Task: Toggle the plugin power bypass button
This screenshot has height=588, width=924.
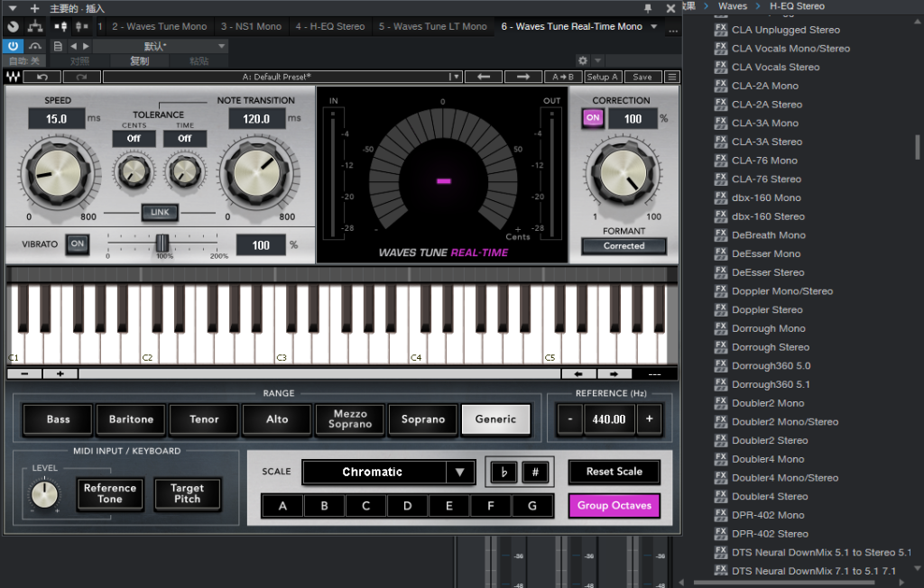Action: [13, 46]
